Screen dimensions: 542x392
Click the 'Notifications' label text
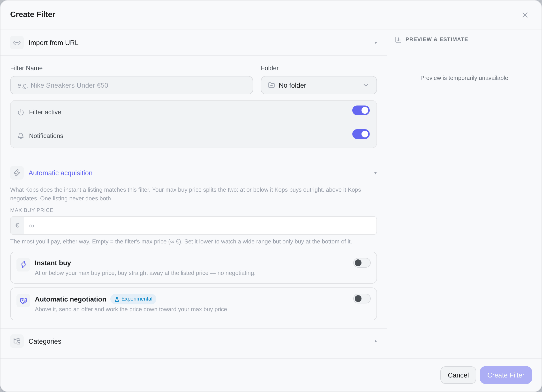point(46,136)
